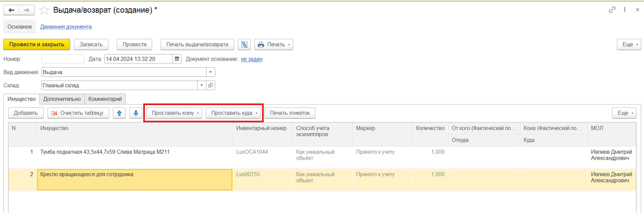Focus the Номер input field
The image size is (644, 213).
tap(63, 59)
